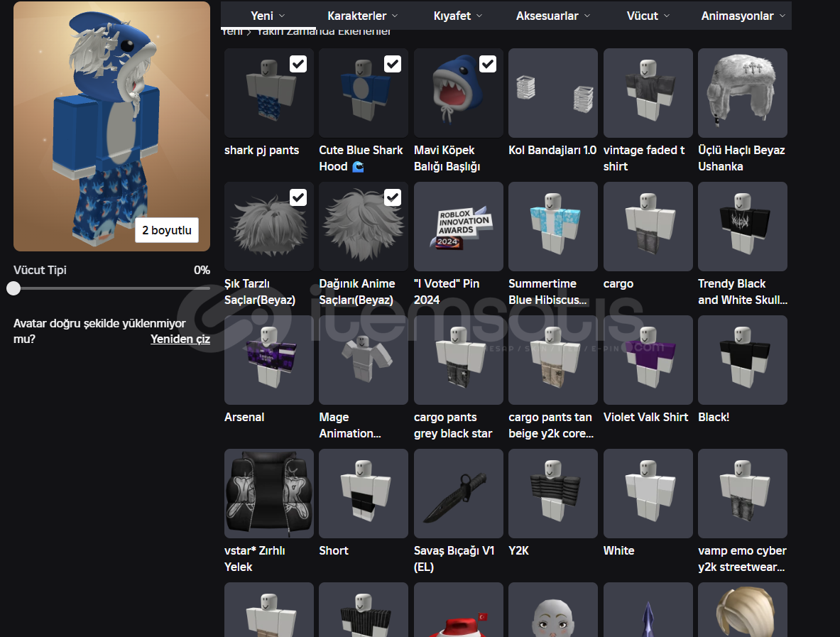Screen dimensions: 840x637
Task: Click the avatar preview image
Action: tap(111, 126)
